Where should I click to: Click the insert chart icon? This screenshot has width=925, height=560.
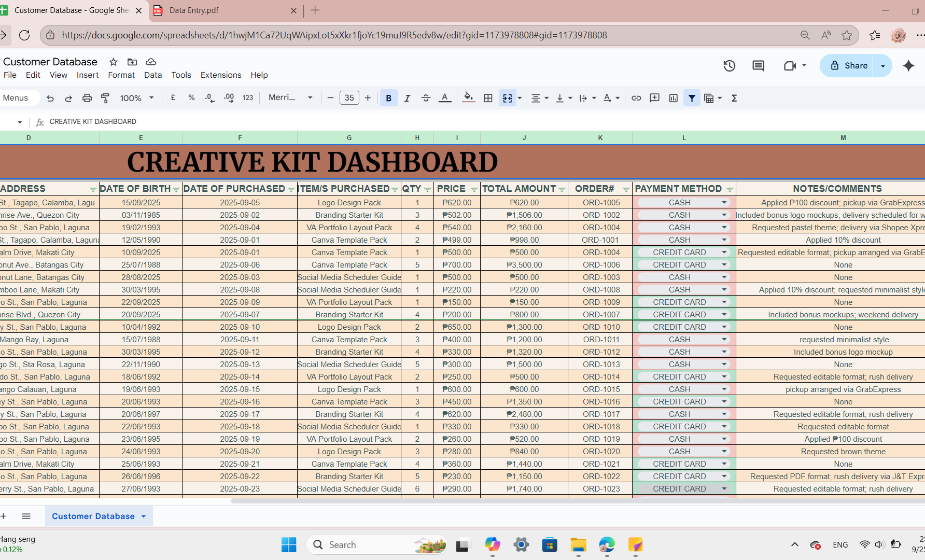(674, 98)
